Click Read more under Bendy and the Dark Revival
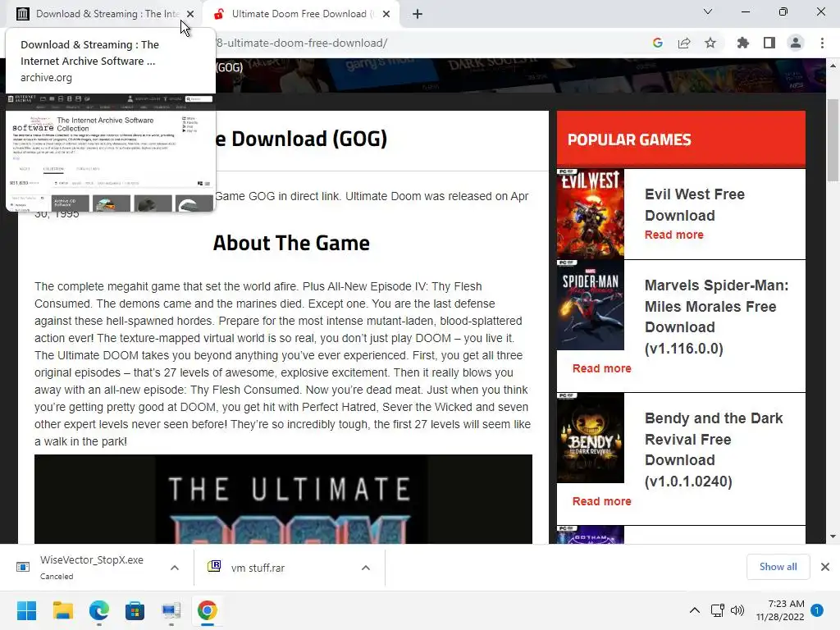The width and height of the screenshot is (840, 630). point(601,501)
